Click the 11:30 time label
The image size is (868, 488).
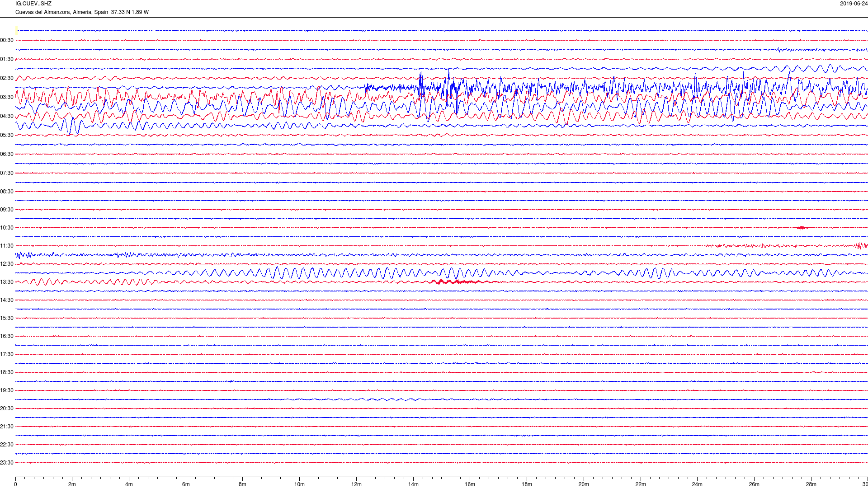pos(7,246)
